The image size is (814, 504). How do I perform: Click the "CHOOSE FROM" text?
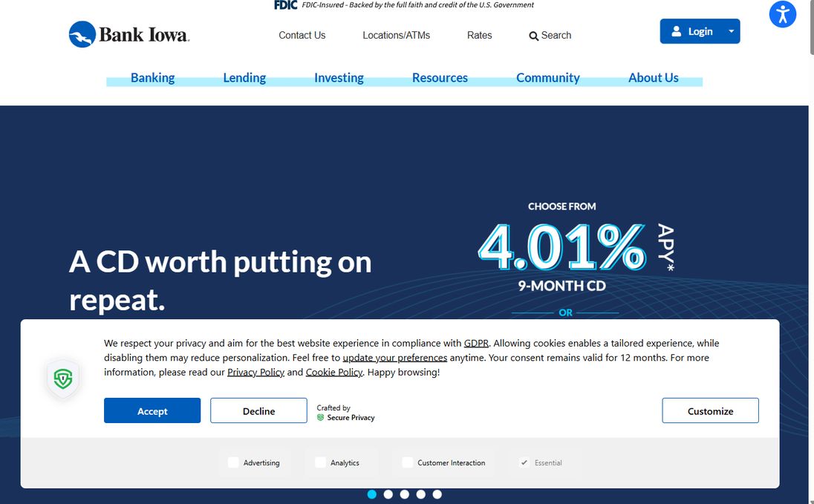tap(561, 206)
